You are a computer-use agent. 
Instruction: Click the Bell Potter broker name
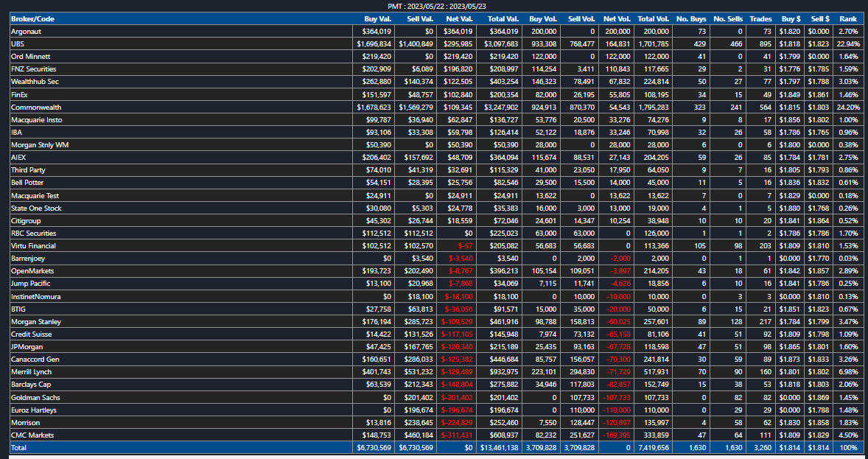[x=27, y=183]
